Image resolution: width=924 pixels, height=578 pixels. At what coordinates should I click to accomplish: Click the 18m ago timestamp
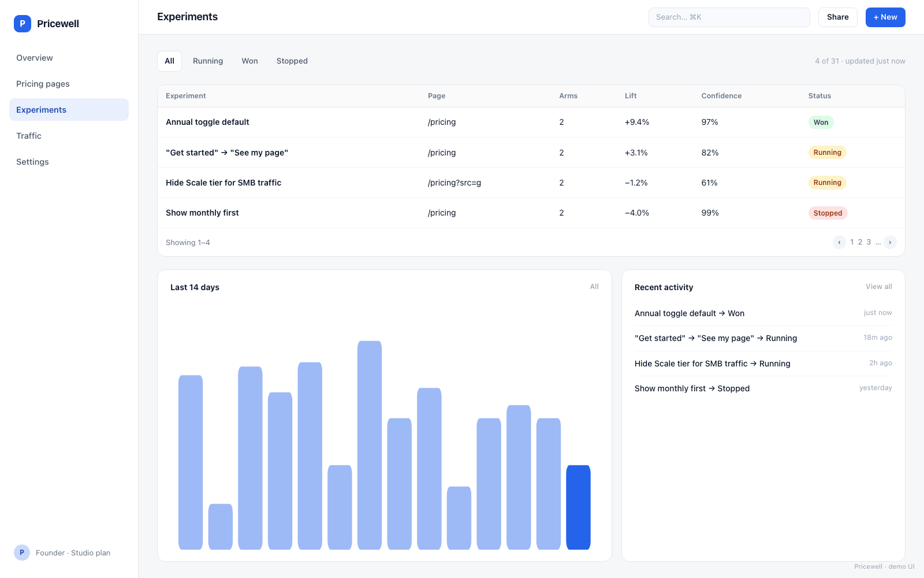877,338
